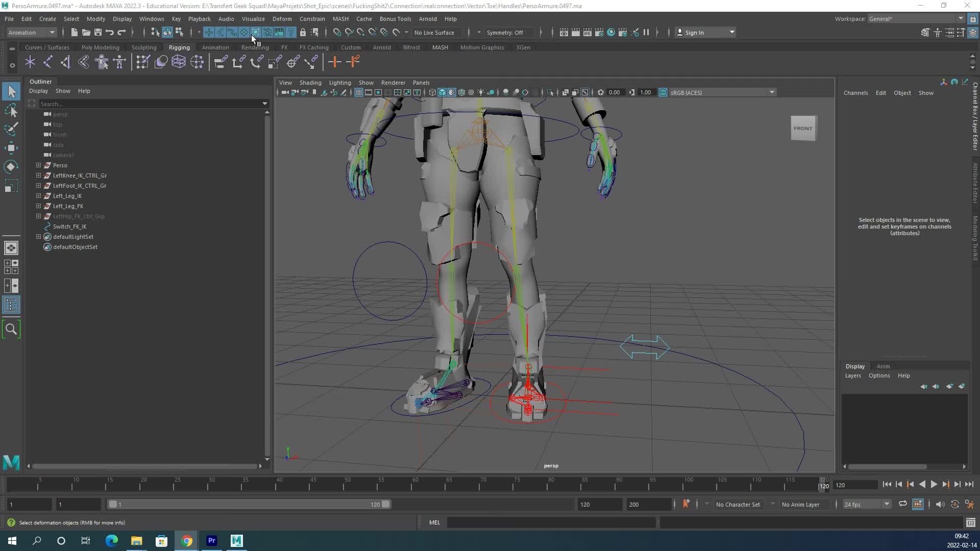980x551 pixels.
Task: Expand the LeftKnee_IK_CTRL_Gr outliner node
Action: (x=38, y=175)
